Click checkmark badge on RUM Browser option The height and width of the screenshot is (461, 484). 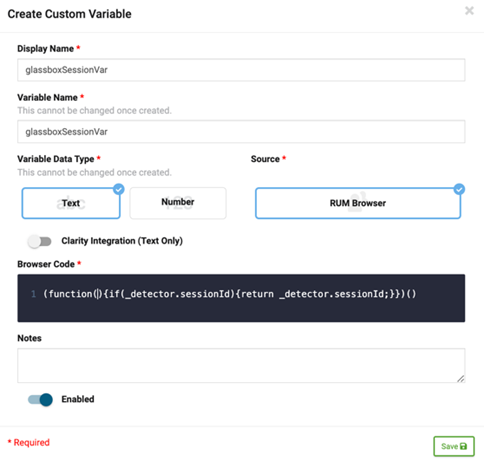(x=459, y=189)
